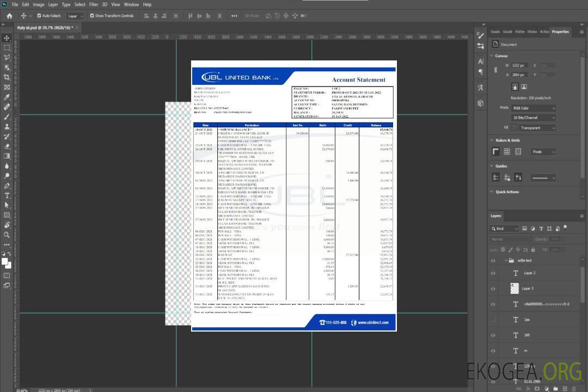Open the Filter menu
Viewport: 588px width, 392px height.
point(94,4)
